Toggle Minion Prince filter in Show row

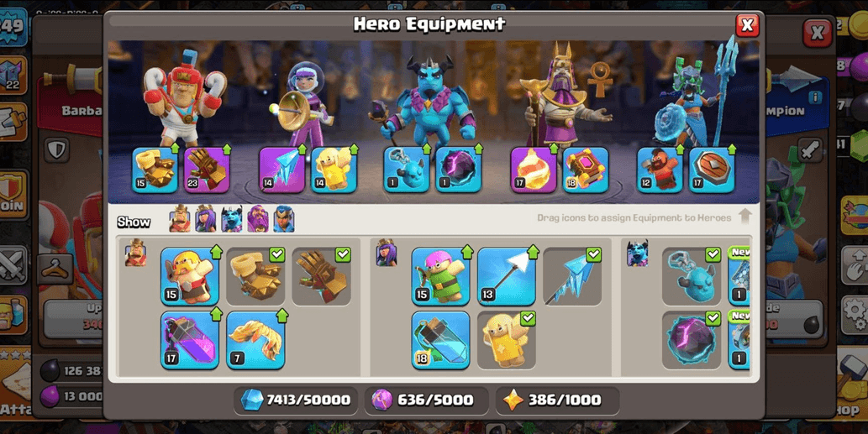tap(231, 218)
